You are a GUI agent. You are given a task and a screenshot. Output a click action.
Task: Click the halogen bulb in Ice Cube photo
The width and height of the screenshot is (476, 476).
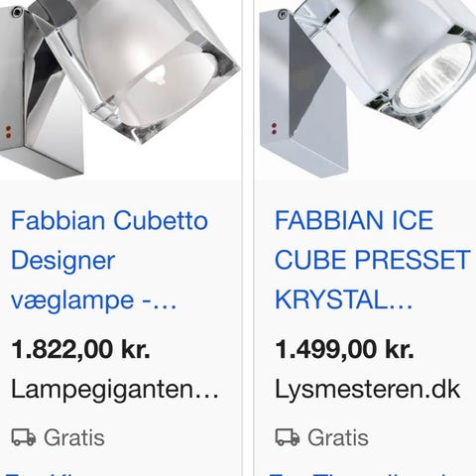tap(436, 77)
